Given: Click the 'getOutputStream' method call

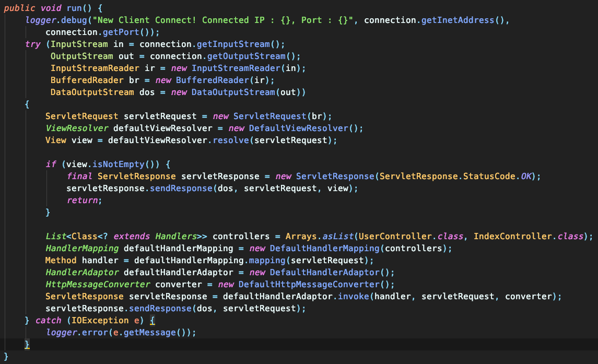Looking at the screenshot, I should [x=247, y=56].
